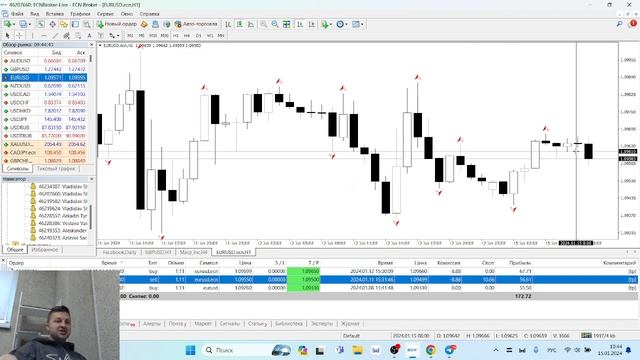Viewport: 640px width, 360px height.
Task: Select the vertical line tool
Action: (32, 36)
